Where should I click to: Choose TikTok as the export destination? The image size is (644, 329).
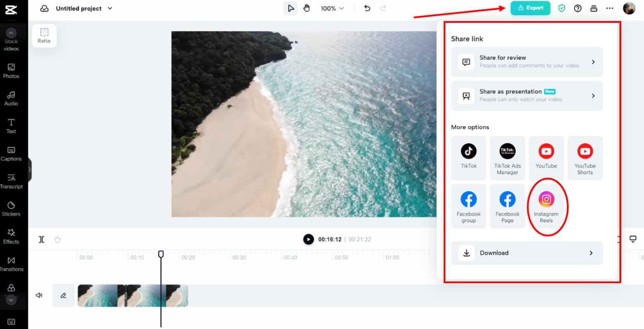pyautogui.click(x=469, y=158)
